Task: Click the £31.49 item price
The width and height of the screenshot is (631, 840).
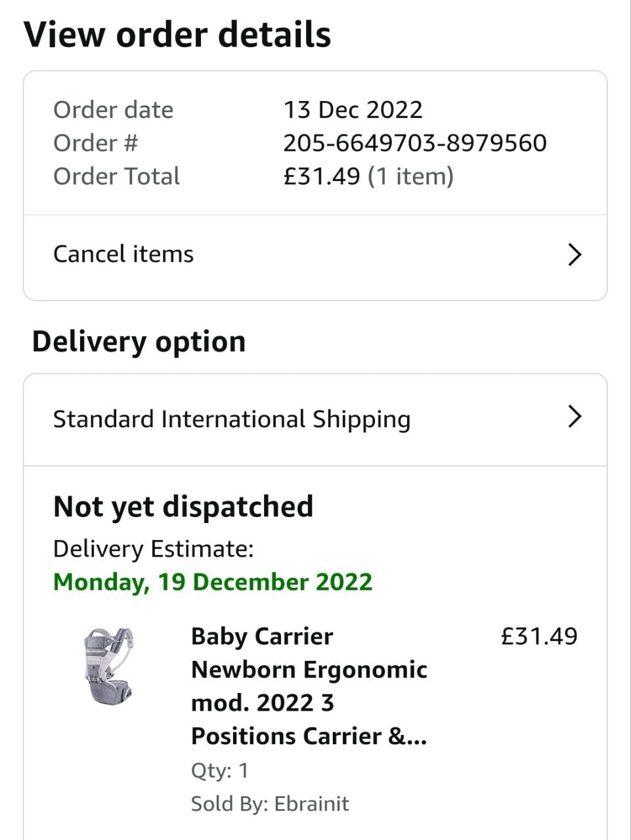Action: pos(539,636)
